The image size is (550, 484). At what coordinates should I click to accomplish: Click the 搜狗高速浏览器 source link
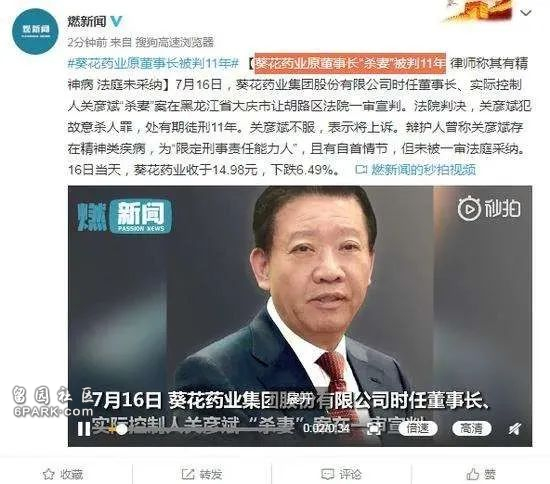tap(175, 42)
